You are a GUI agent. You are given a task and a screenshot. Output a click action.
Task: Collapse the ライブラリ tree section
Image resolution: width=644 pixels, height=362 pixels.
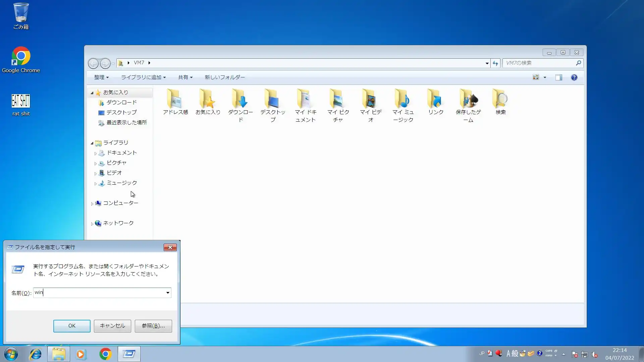tap(92, 143)
